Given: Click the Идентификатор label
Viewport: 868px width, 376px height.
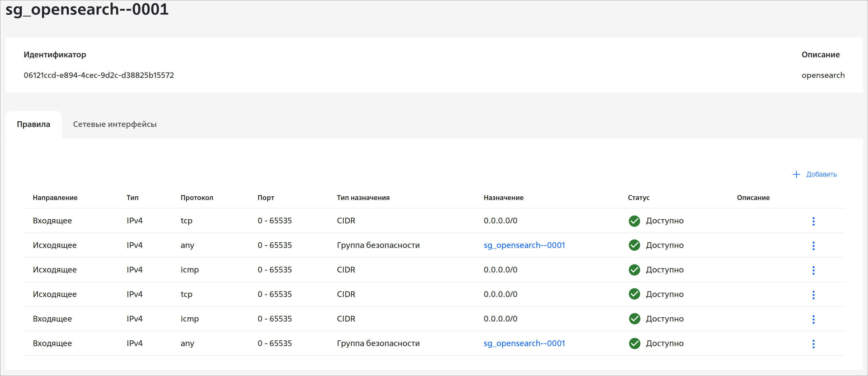Looking at the screenshot, I should (55, 54).
